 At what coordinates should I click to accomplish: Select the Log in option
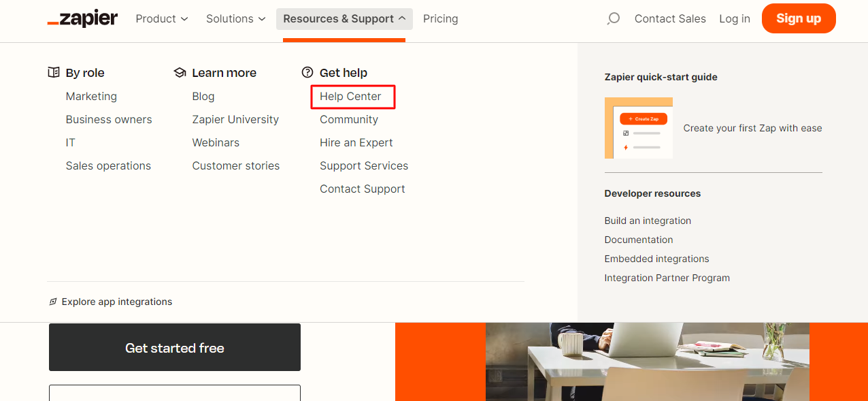point(734,18)
